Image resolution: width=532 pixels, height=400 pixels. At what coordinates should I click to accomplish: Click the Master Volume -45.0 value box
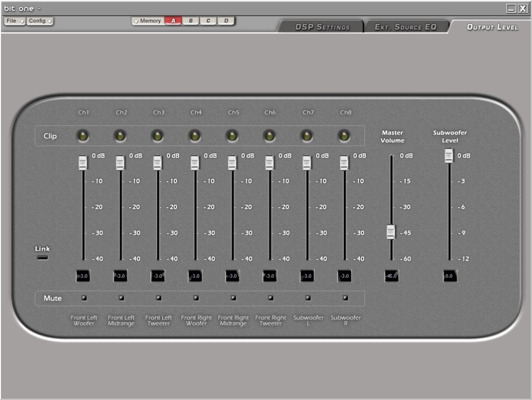click(391, 276)
